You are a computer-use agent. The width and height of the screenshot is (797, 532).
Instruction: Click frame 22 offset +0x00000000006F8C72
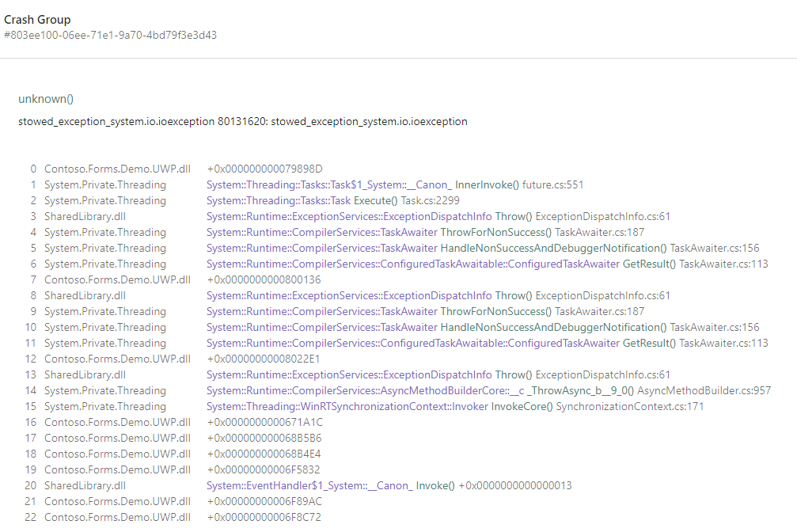click(264, 517)
